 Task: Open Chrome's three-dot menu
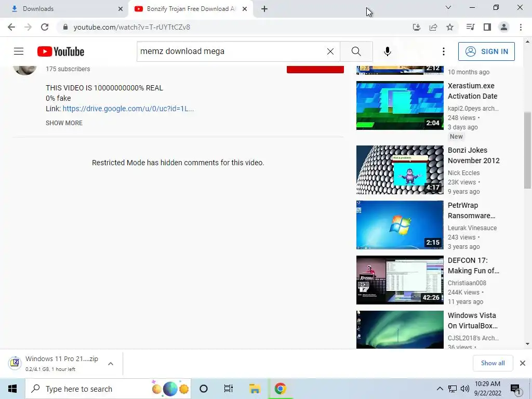coord(521,27)
